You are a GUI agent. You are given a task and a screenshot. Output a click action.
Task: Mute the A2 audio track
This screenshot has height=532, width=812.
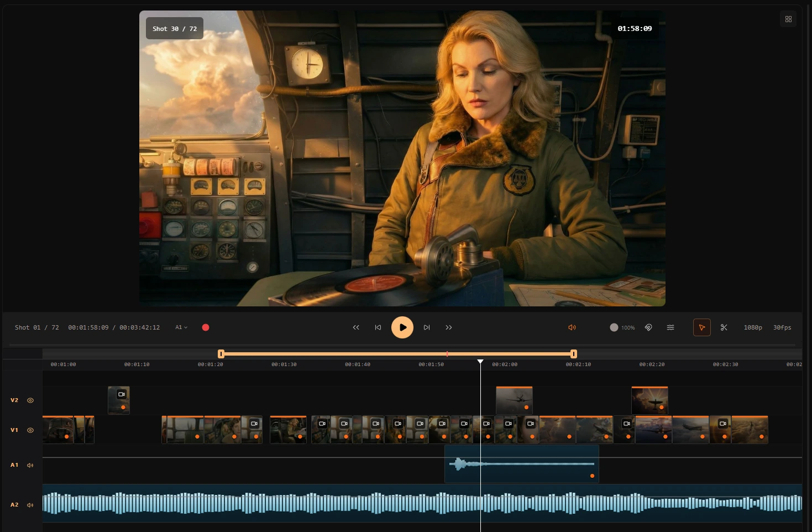click(30, 504)
